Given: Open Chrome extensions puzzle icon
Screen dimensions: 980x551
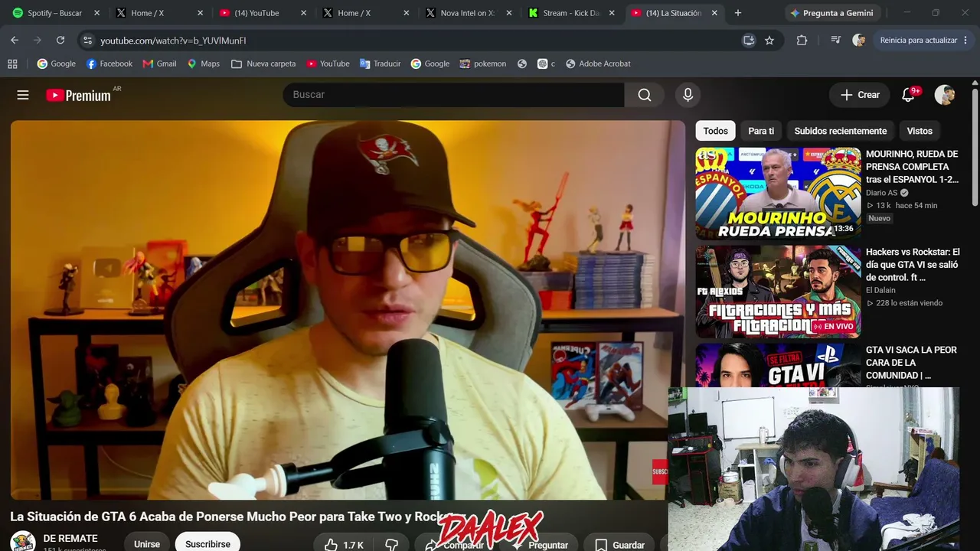Looking at the screenshot, I should (802, 40).
